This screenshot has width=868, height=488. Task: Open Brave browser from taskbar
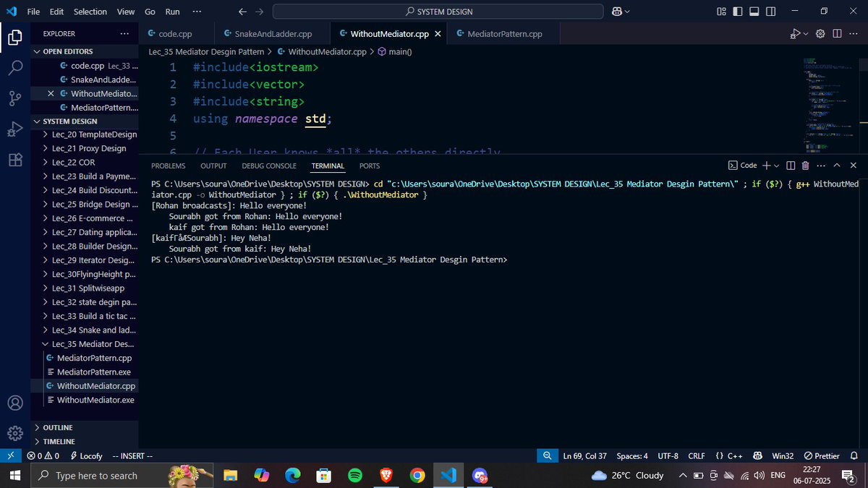pyautogui.click(x=386, y=475)
